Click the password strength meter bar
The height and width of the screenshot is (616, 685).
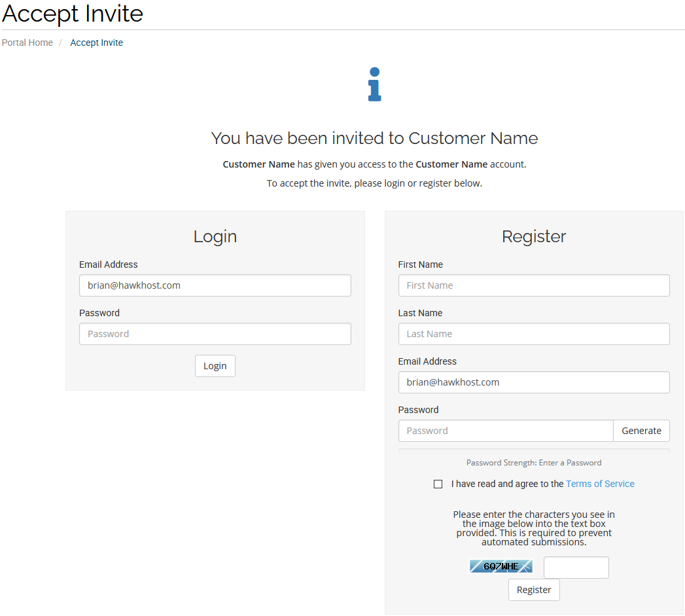[533, 450]
